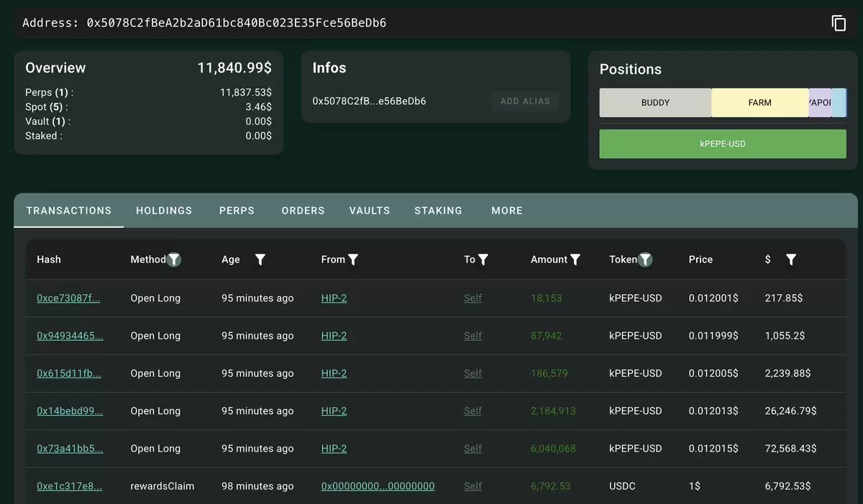Viewport: 863px width, 504px height.
Task: Click the 0.012015$ price cell
Action: point(713,449)
